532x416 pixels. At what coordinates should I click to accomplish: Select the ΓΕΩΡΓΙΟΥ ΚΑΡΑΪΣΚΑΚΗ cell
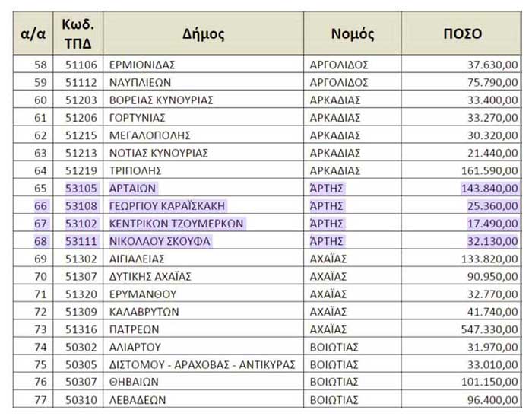coord(167,206)
